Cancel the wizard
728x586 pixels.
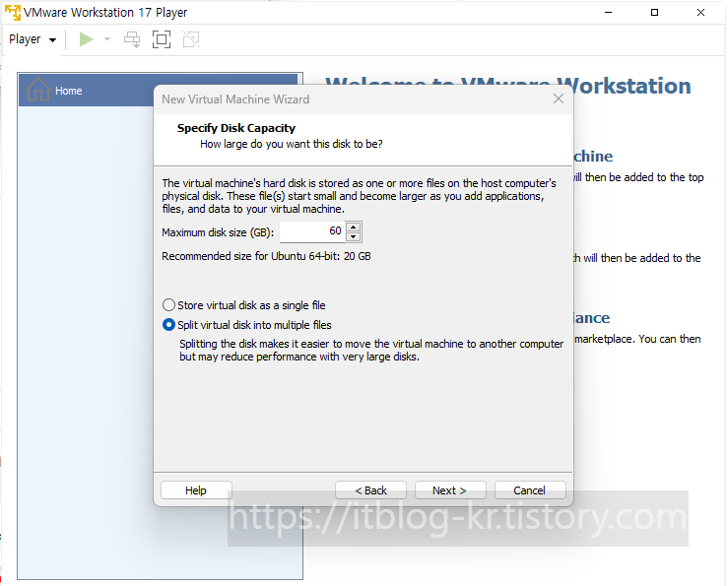[530, 490]
